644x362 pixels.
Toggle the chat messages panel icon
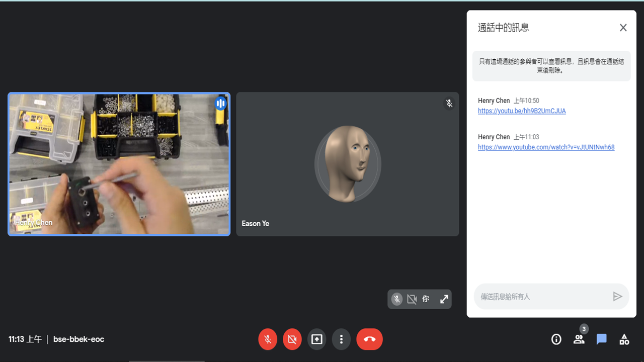pyautogui.click(x=601, y=339)
